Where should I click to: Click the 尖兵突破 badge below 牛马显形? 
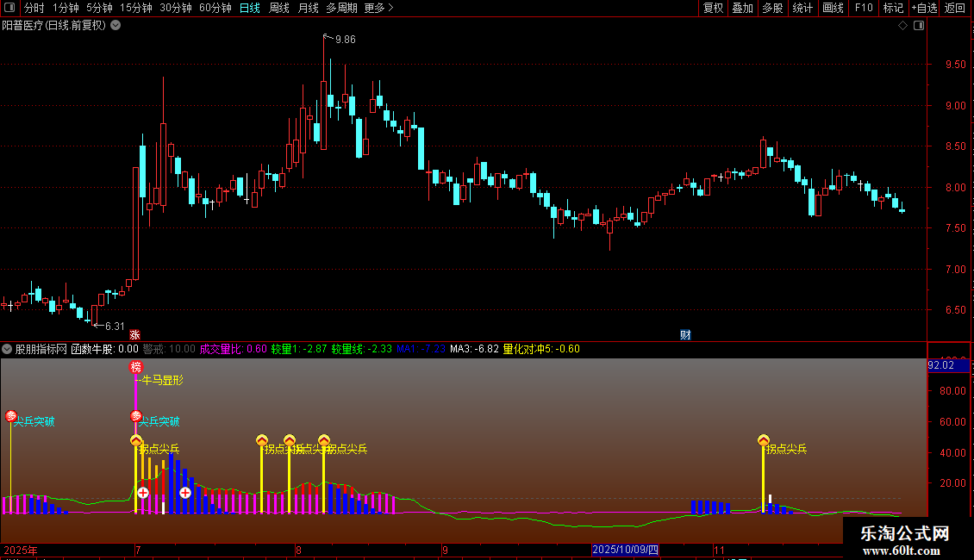pos(136,416)
